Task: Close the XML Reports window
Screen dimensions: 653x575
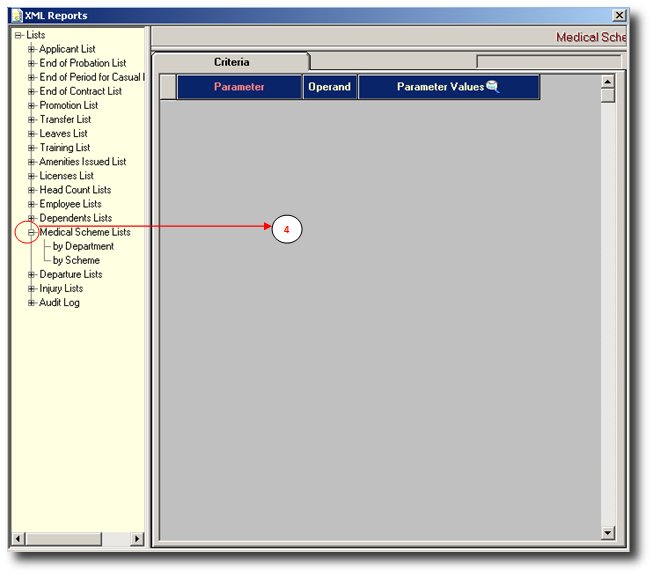Action: point(619,15)
